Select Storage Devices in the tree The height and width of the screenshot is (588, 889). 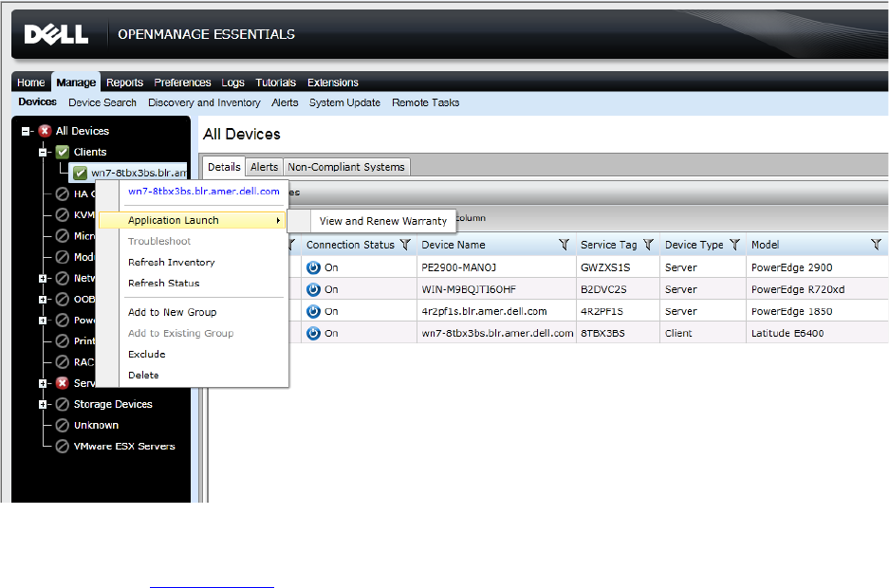coord(113,404)
